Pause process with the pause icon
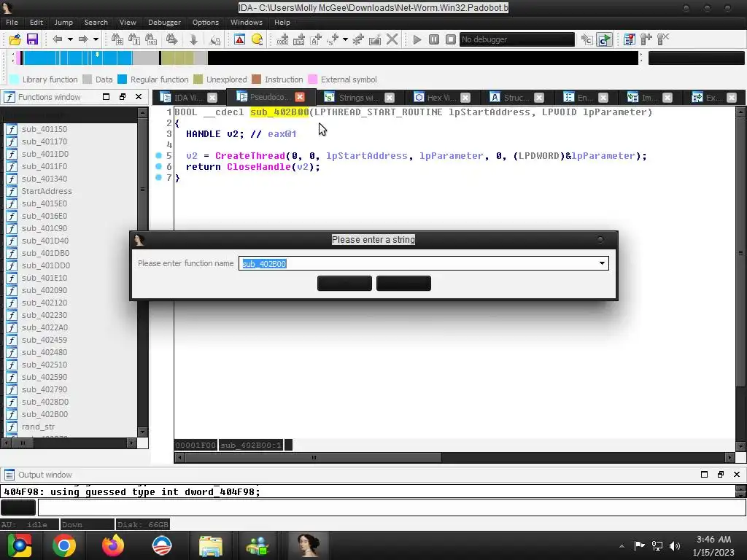Image resolution: width=747 pixels, height=560 pixels. pos(434,39)
